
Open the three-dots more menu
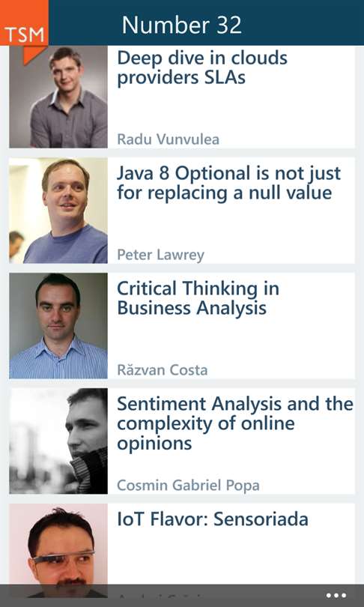(336, 596)
